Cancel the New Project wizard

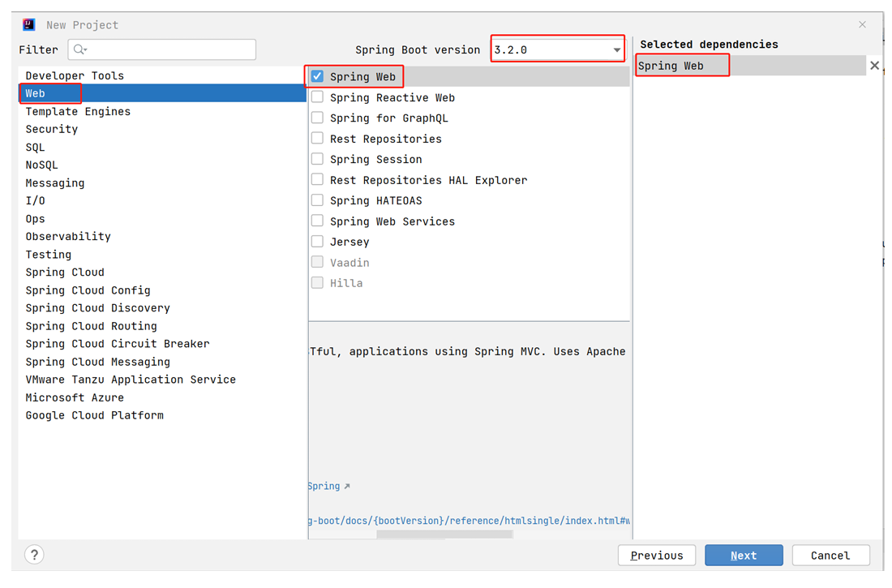pos(830,555)
